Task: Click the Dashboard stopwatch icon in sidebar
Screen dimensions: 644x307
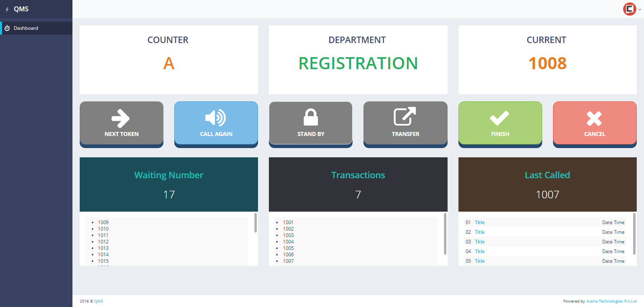Action: [x=7, y=28]
